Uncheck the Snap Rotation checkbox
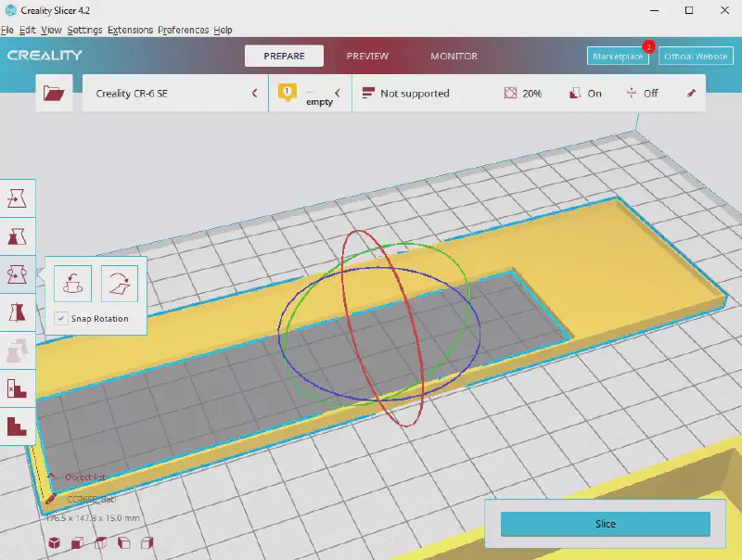The height and width of the screenshot is (560, 742). click(x=61, y=318)
